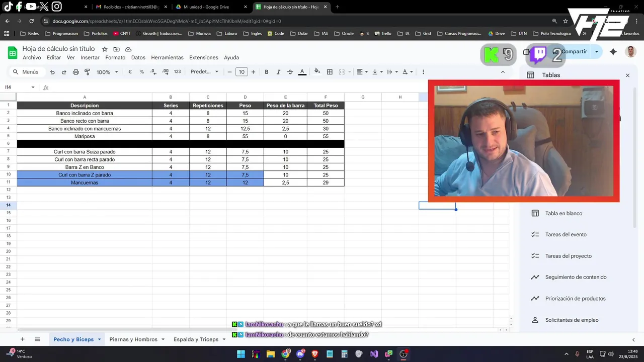Open text wrapping dropdown
644x362 pixels.
click(x=392, y=72)
